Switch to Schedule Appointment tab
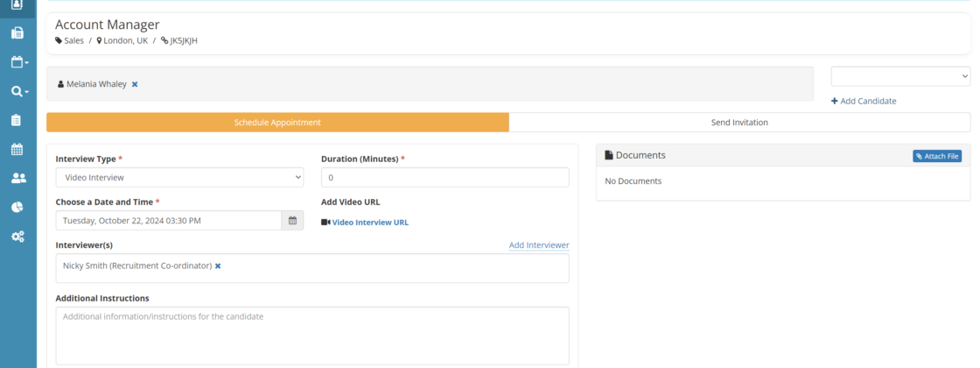 (277, 123)
